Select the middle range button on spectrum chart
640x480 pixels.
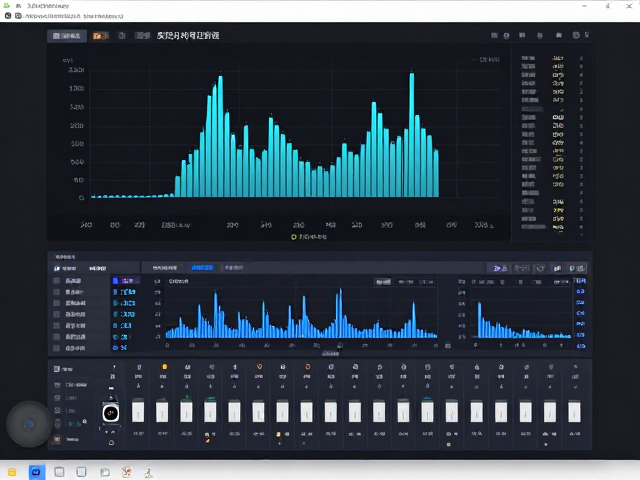point(406,282)
